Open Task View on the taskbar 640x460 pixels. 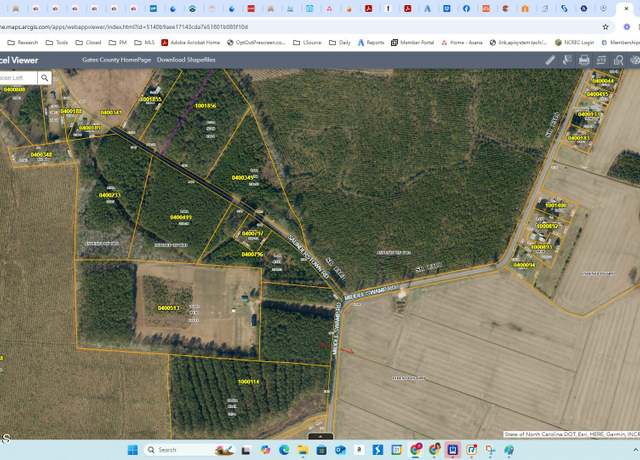click(x=246, y=450)
